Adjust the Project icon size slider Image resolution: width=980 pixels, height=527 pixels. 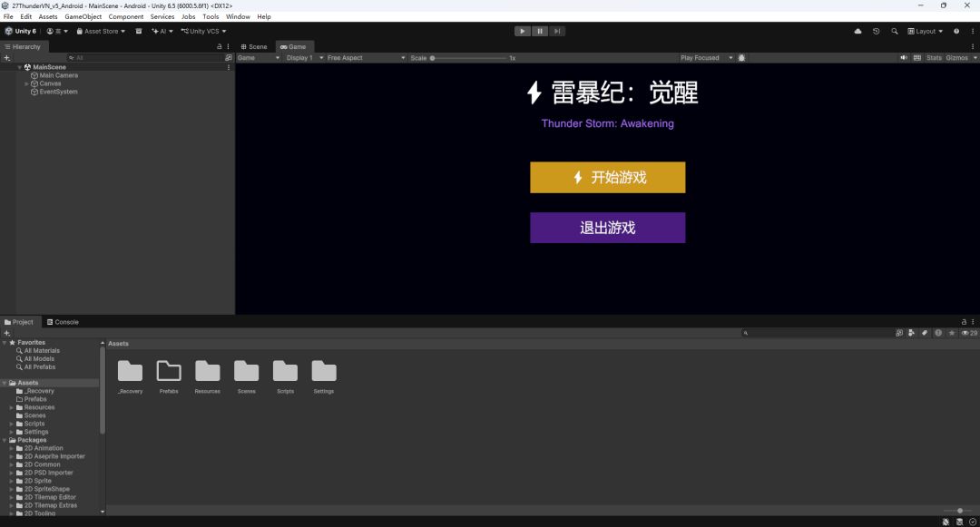tap(958, 511)
